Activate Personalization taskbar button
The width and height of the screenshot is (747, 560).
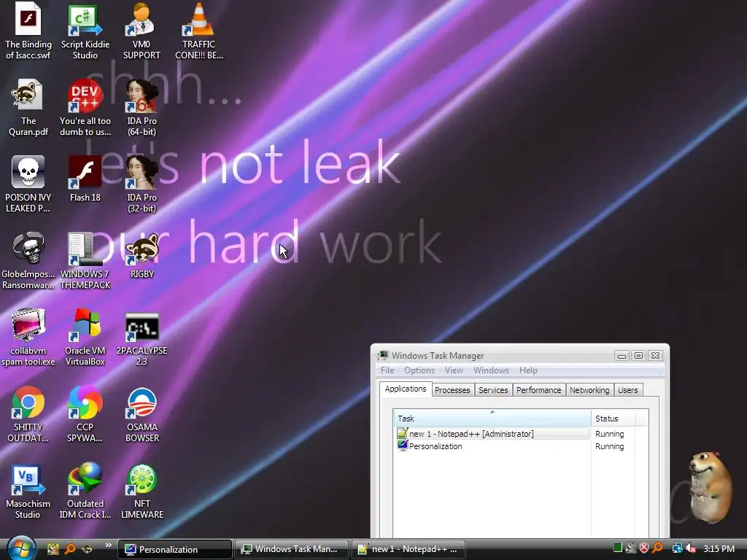coord(175,549)
